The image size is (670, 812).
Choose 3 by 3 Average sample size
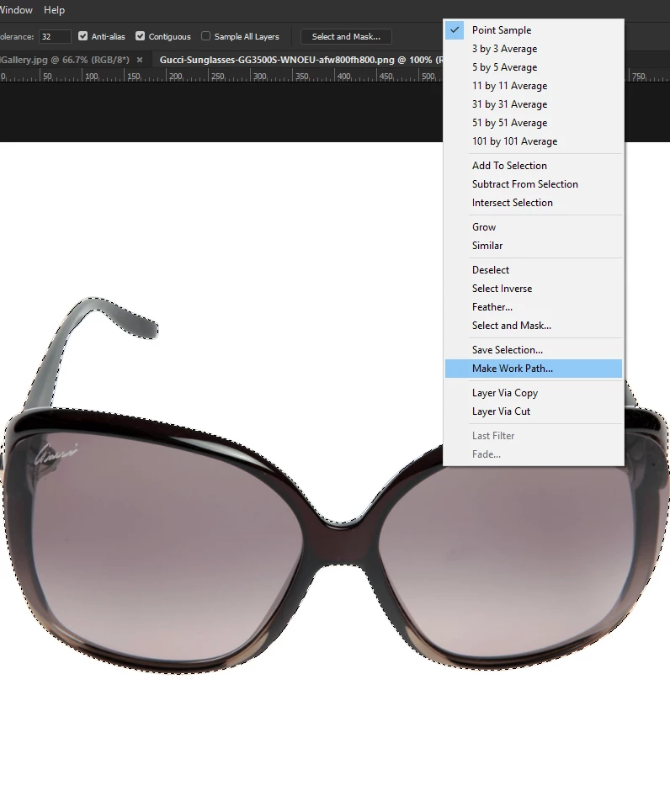click(x=533, y=49)
